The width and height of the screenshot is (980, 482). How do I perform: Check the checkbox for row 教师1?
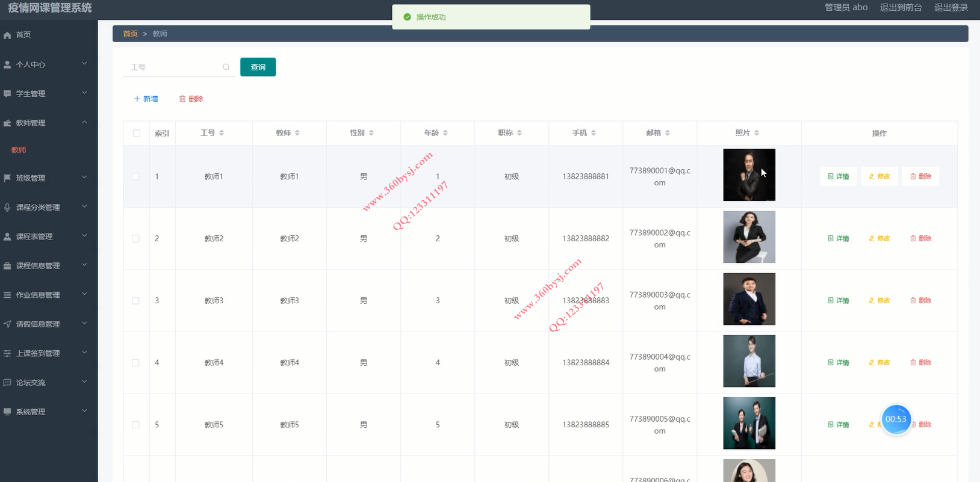[x=135, y=176]
